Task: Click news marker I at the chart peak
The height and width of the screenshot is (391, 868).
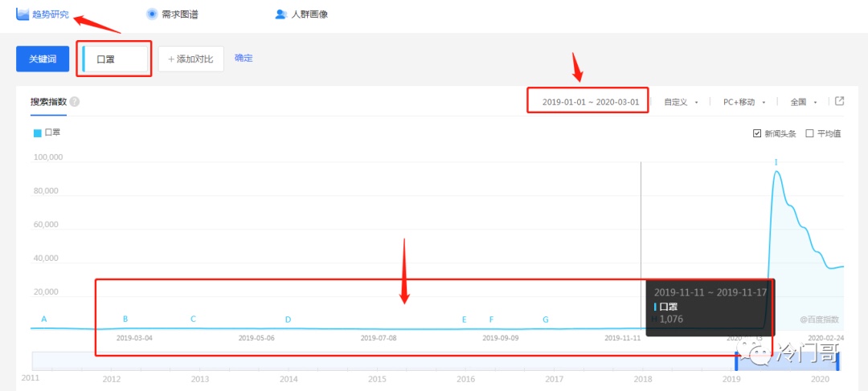Action: tap(776, 162)
